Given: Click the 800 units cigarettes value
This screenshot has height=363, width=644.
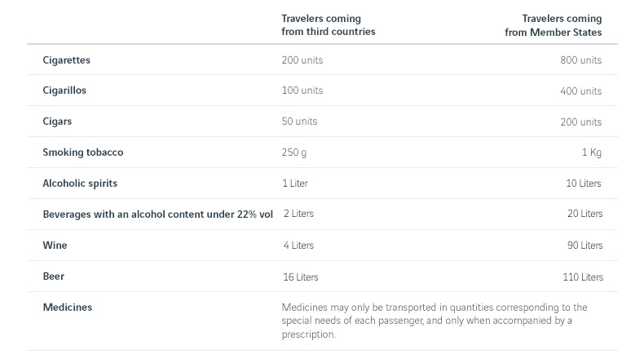Looking at the screenshot, I should 580,60.
